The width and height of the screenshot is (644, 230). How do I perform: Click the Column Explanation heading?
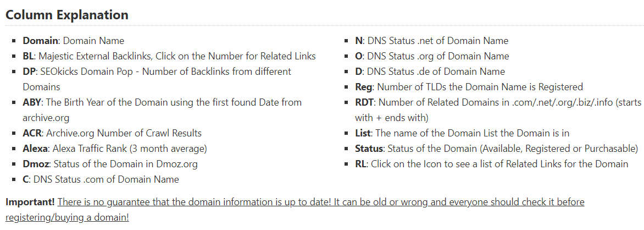(67, 15)
